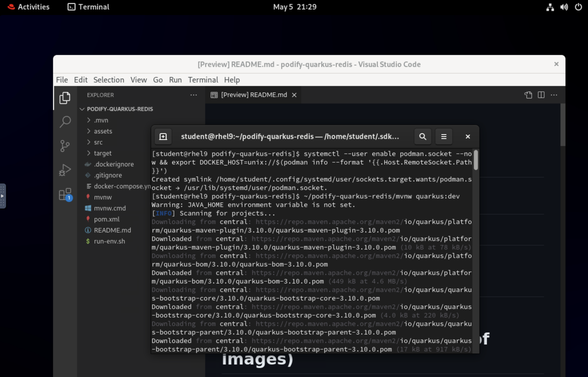Open the Source Control view
Image resolution: width=588 pixels, height=377 pixels.
point(65,146)
